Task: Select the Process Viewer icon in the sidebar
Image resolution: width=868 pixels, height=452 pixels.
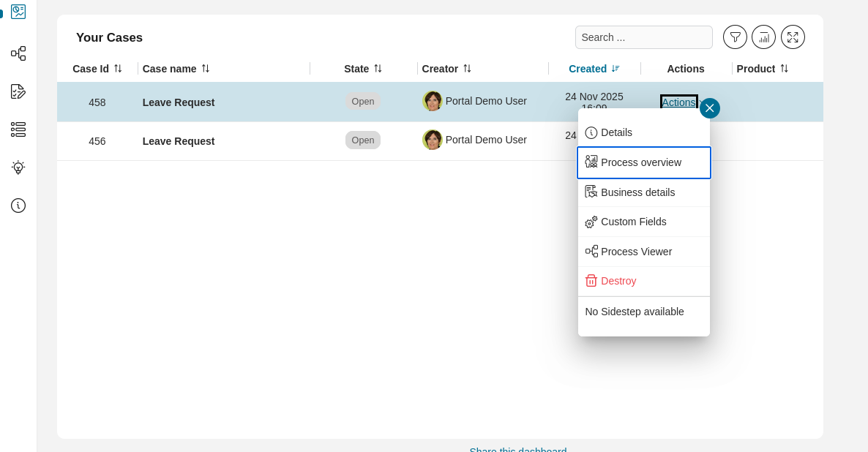Action: tap(18, 53)
